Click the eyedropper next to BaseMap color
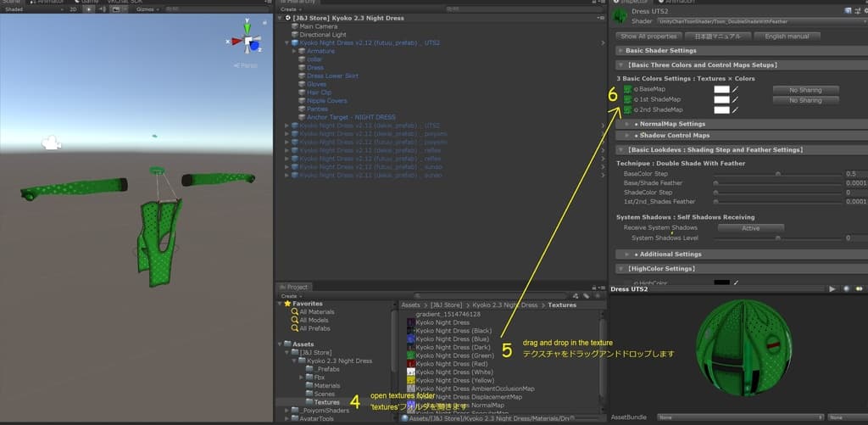Viewport: 868px width, 425px height. tap(735, 89)
